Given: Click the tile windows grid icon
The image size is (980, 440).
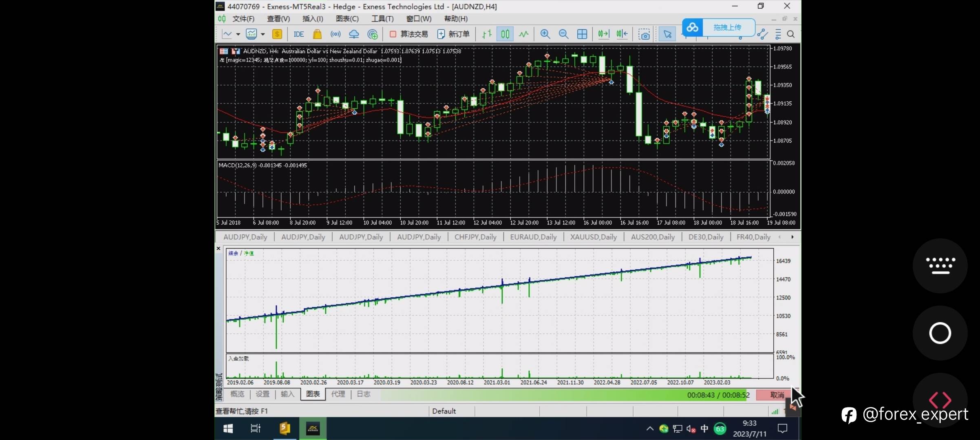Looking at the screenshot, I should tap(582, 34).
